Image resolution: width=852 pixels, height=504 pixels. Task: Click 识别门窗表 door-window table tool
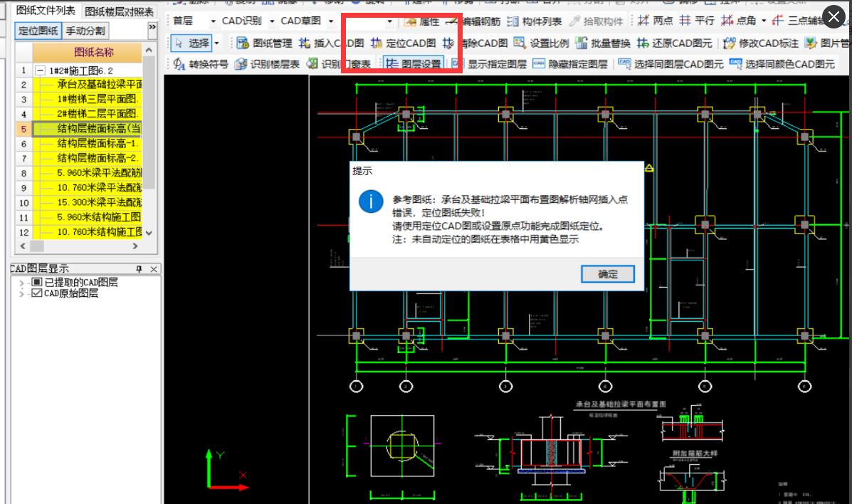point(339,64)
